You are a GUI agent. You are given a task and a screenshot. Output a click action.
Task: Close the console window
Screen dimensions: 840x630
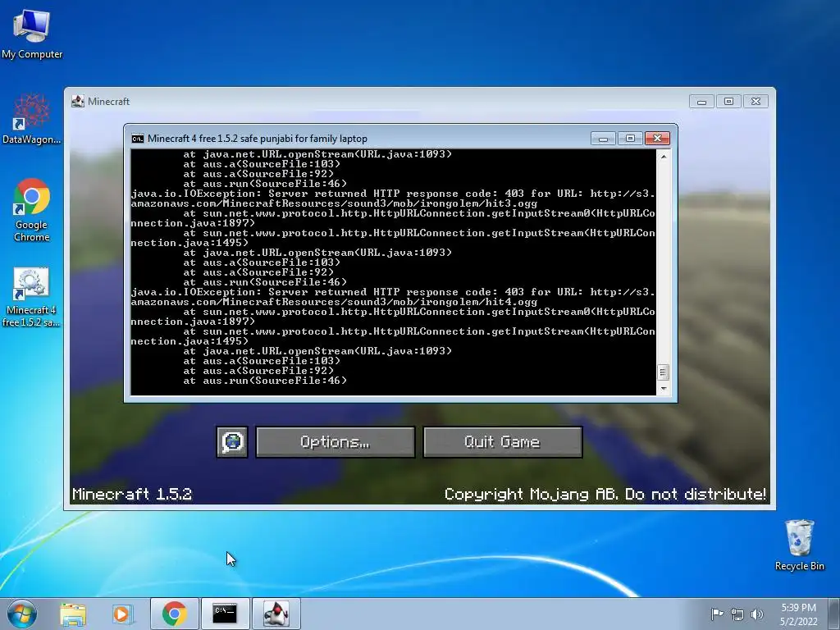click(657, 139)
